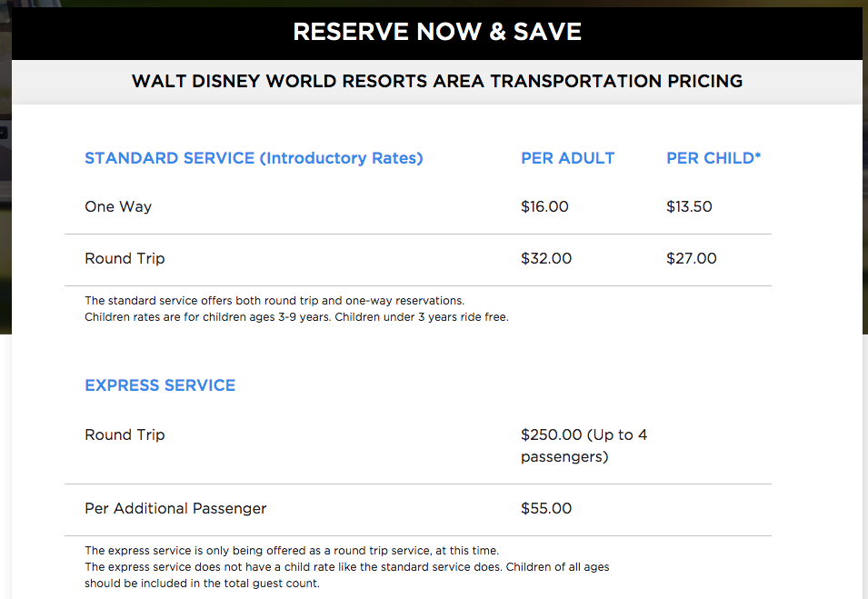Click the $32.00 adult round trip price
The height and width of the screenshot is (599, 868).
click(546, 258)
